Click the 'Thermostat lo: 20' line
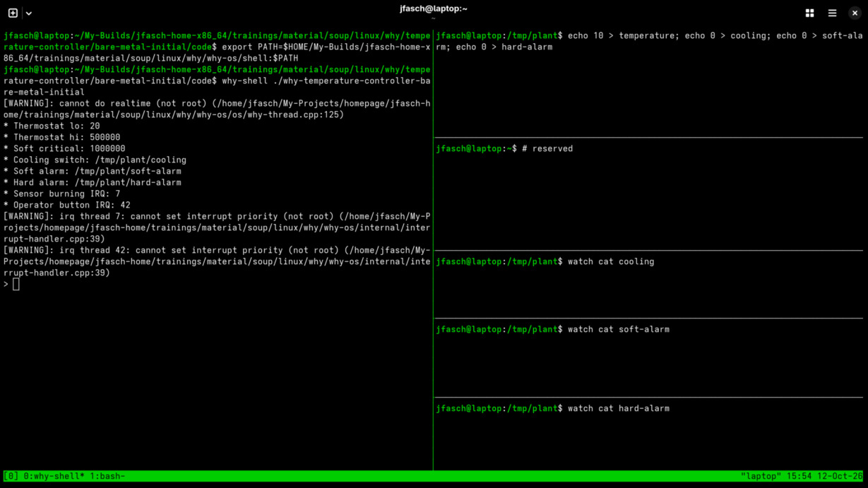The height and width of the screenshot is (488, 868). pyautogui.click(x=52, y=126)
